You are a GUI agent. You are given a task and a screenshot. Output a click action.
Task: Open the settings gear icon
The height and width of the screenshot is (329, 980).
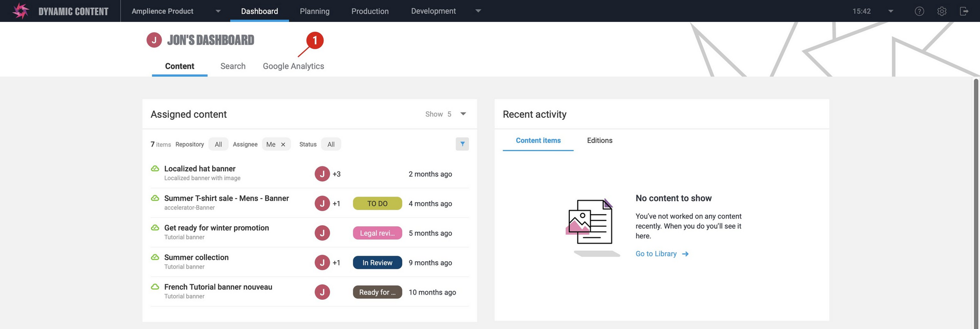pos(942,11)
